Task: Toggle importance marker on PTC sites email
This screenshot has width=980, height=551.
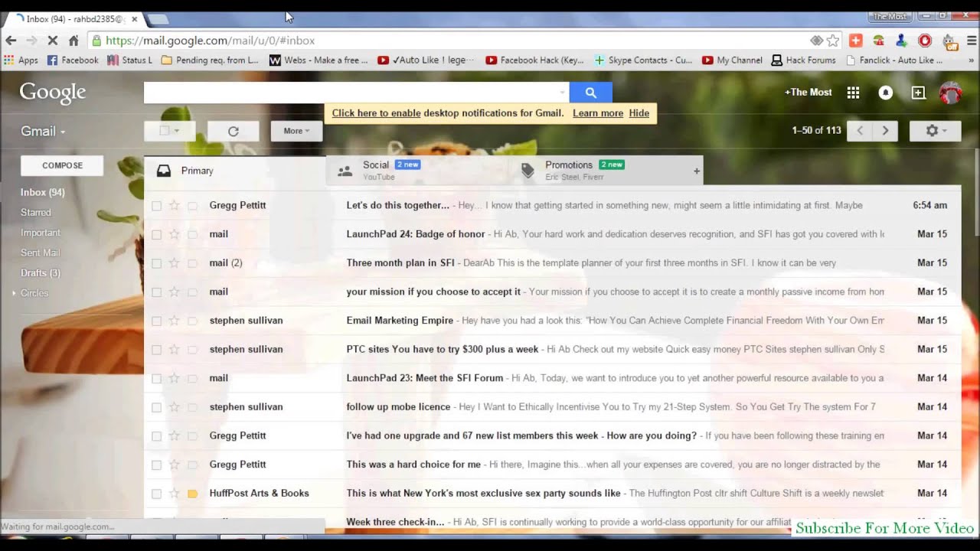Action: click(193, 350)
